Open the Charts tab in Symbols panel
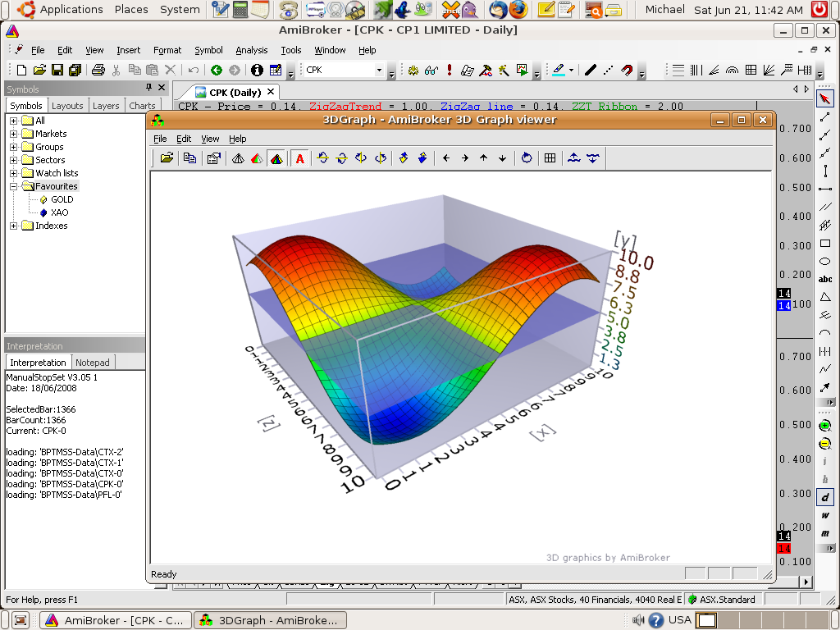 click(142, 106)
